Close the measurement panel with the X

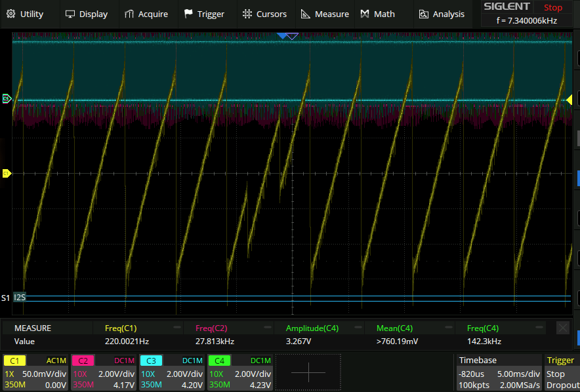(x=562, y=328)
